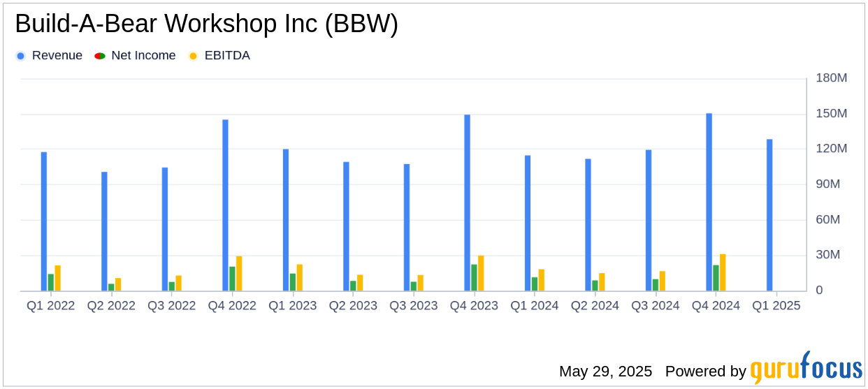This screenshot has height=389, width=868.
Task: Click the 90M y-axis value
Action: point(828,184)
